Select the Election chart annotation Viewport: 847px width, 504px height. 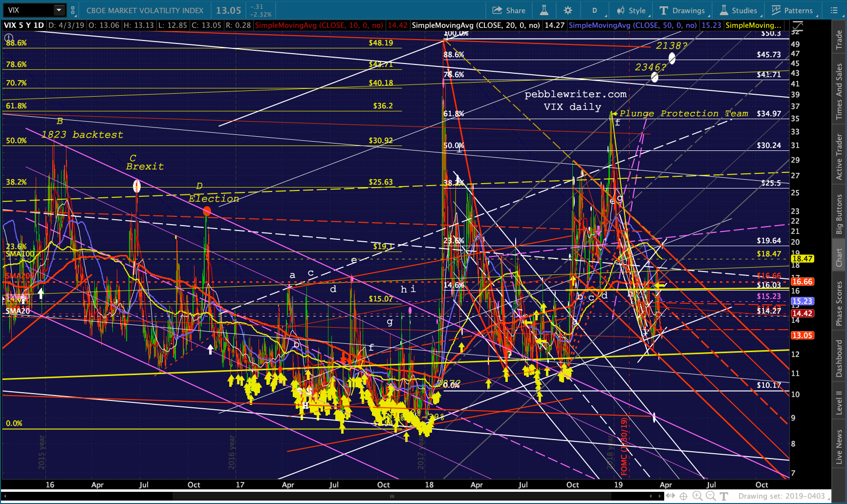pyautogui.click(x=214, y=199)
